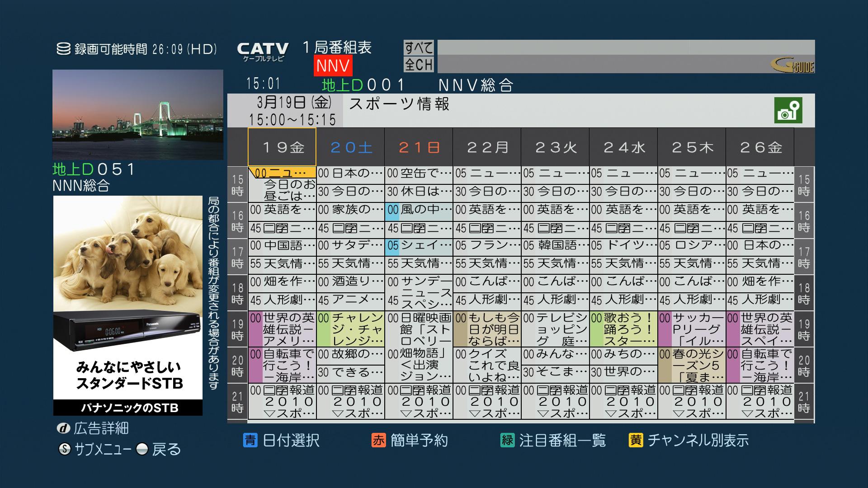
Task: Click the G-GUIDE logo
Action: tap(792, 66)
